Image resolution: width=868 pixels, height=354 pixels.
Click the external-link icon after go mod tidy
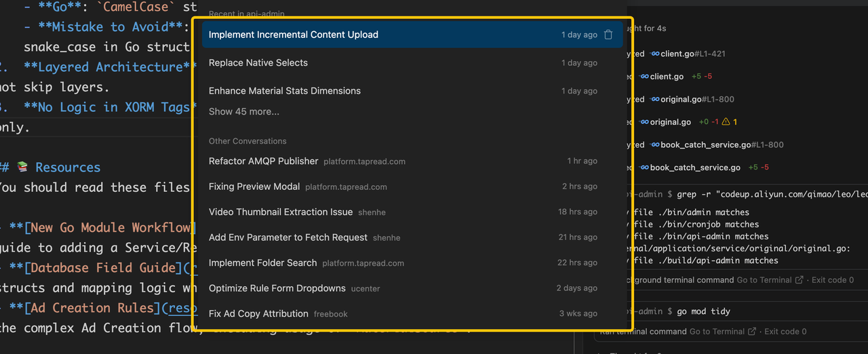(751, 332)
